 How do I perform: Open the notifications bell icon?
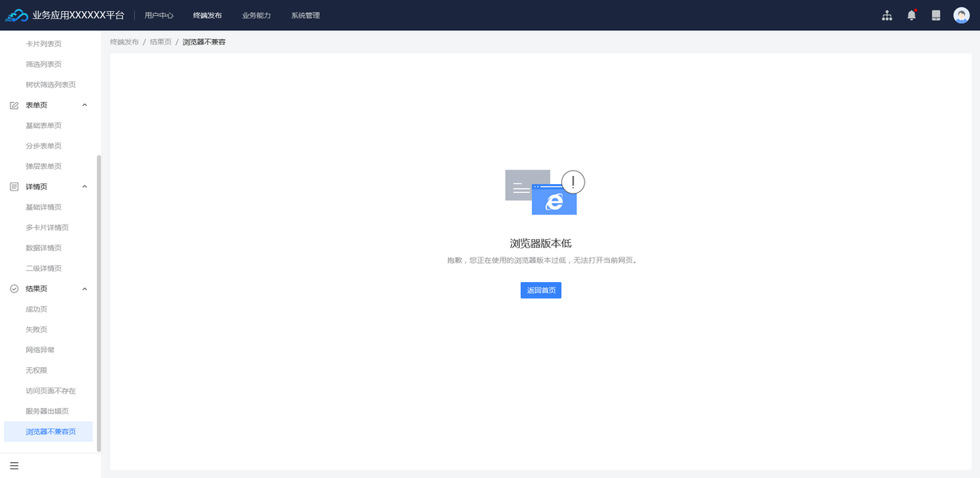tap(911, 15)
